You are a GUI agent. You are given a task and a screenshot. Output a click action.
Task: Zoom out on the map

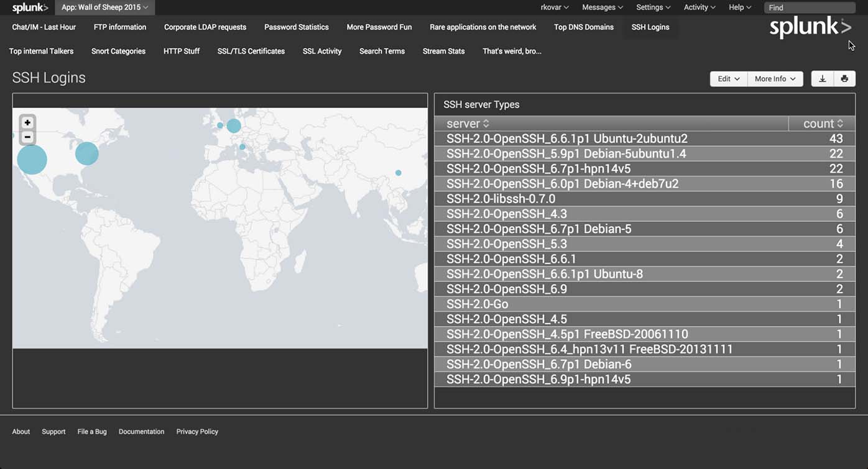coord(27,137)
